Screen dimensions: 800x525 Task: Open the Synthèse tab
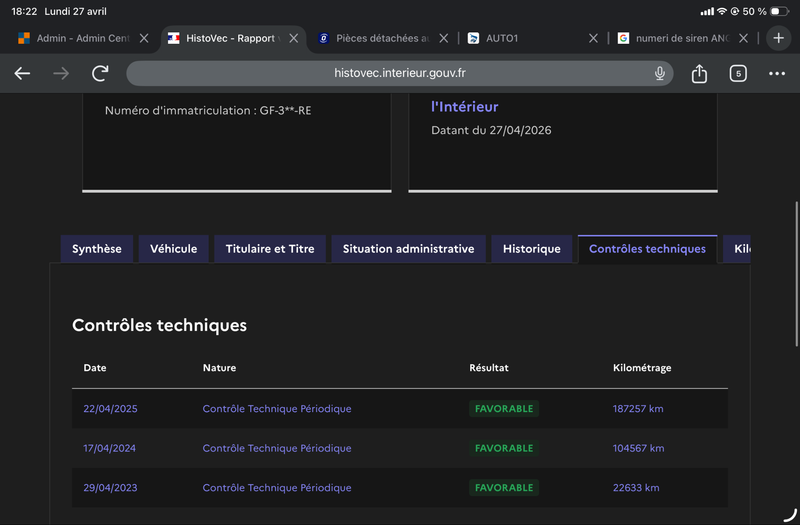(97, 249)
